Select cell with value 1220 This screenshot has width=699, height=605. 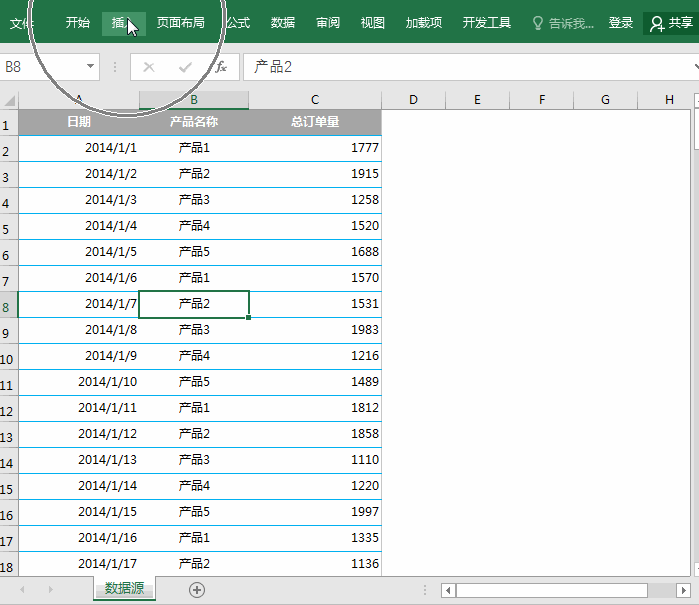315,486
